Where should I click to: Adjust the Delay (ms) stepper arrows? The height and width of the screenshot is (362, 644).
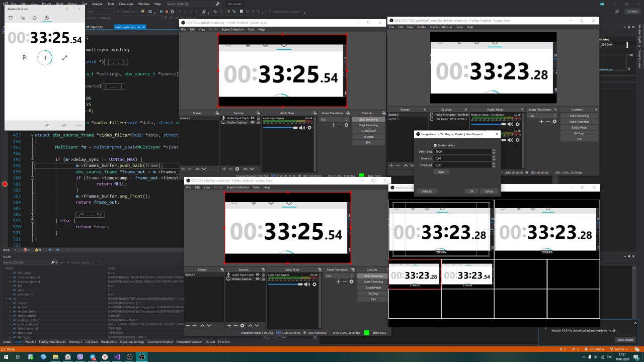point(494,151)
